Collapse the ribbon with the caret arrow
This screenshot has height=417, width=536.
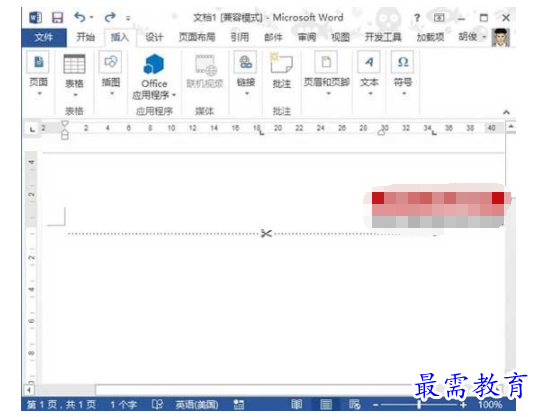point(506,112)
